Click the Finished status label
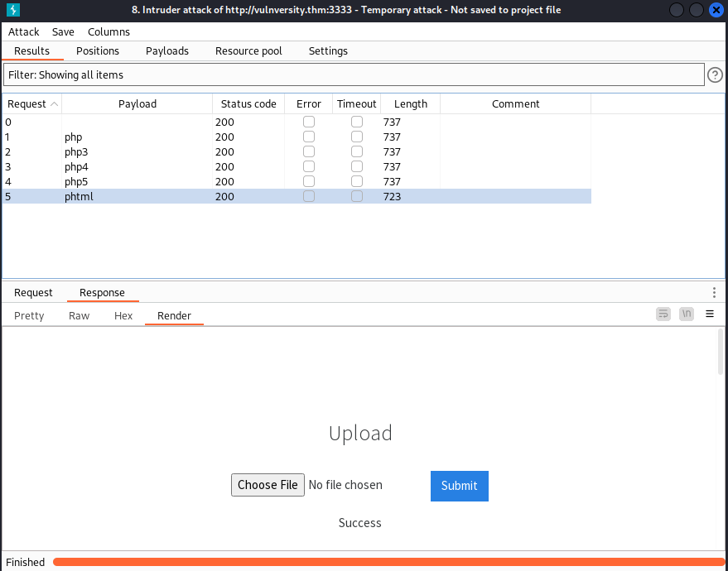This screenshot has height=571, width=728. 26,562
